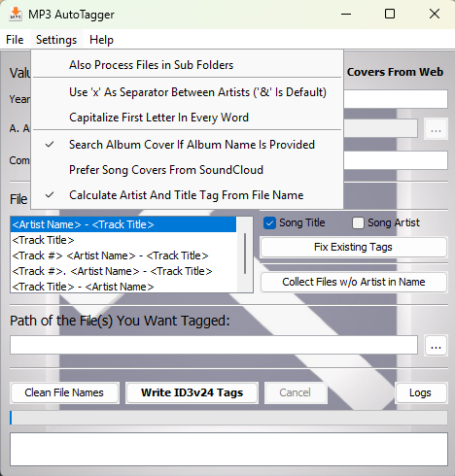Viewport: 455px width, 476px height.
Task: Select '<Artist Name> - <Track Title>' pattern
Action: coord(123,224)
